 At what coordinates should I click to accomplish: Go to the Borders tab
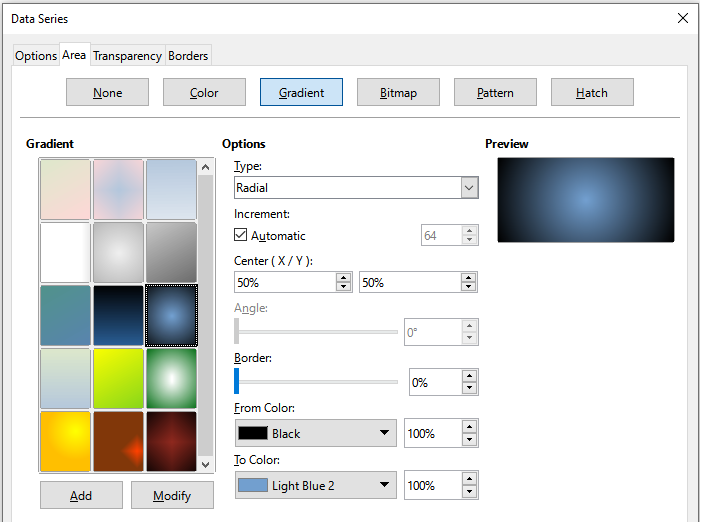[188, 56]
